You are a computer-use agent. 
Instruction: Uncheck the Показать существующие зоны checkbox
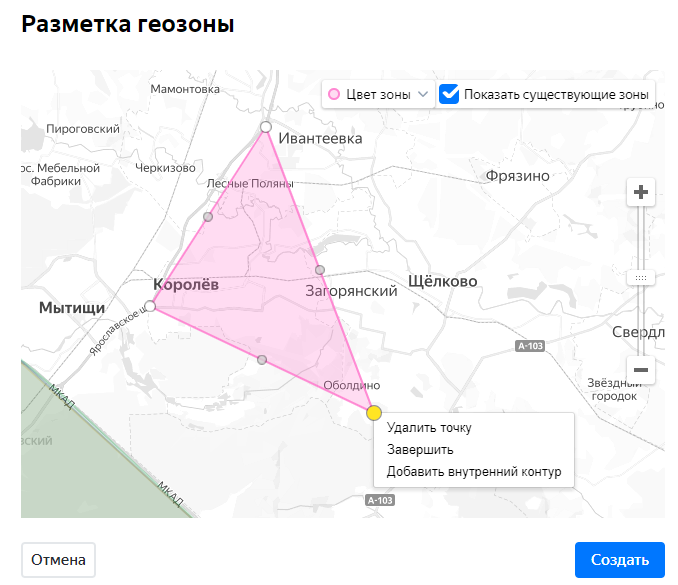pyautogui.click(x=450, y=95)
